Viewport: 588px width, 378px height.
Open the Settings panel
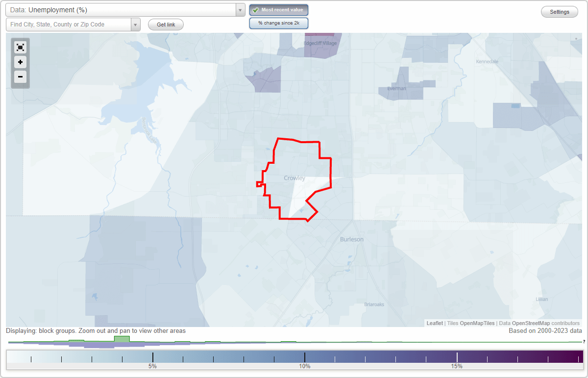pyautogui.click(x=559, y=11)
